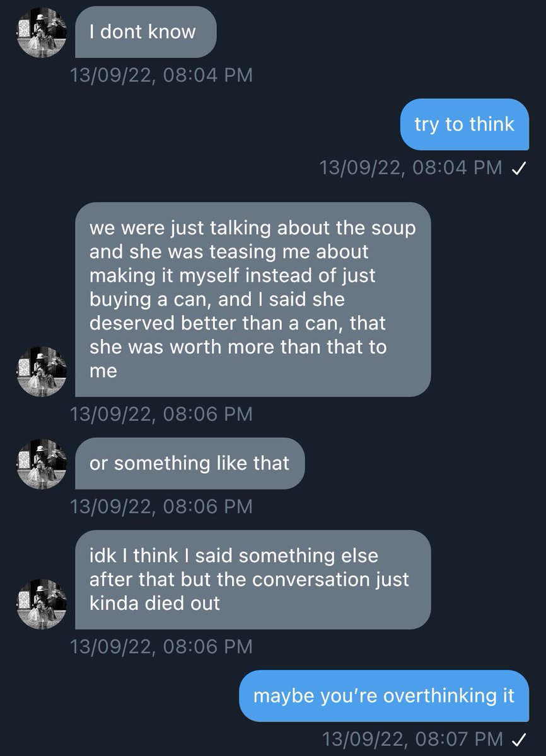Tap avatar beside "conversation just kinda died out"

42,604
